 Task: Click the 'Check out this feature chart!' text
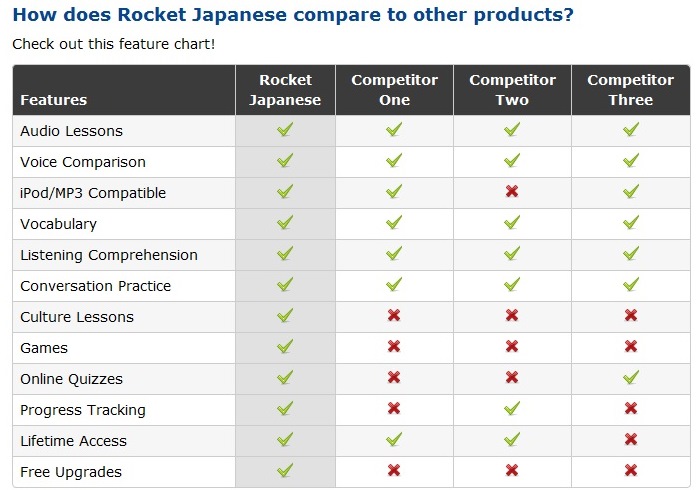pyautogui.click(x=113, y=45)
